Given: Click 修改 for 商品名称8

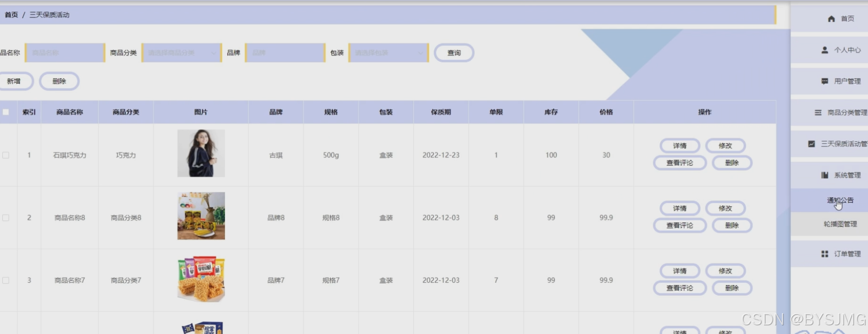Looking at the screenshot, I should click(x=725, y=208).
